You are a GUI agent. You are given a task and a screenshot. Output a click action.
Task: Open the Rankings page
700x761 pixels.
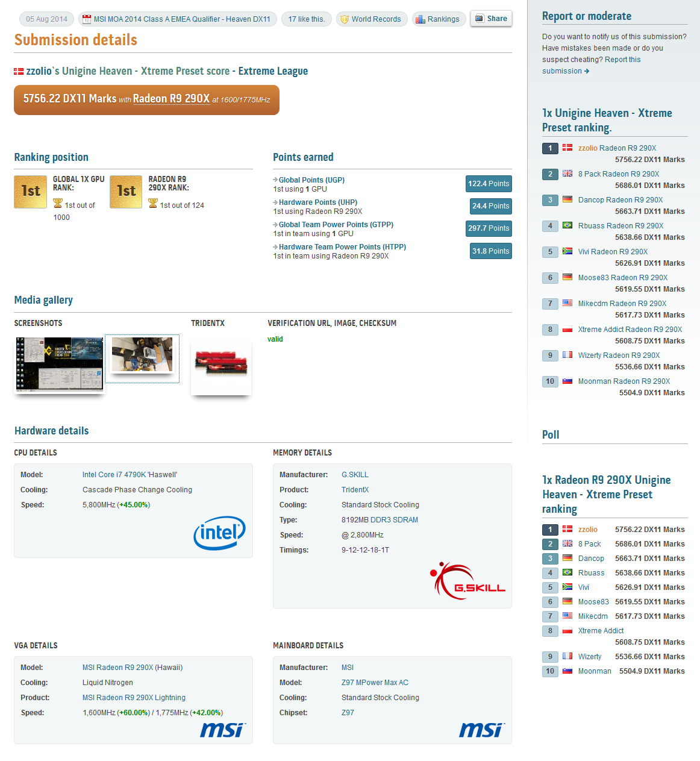pos(439,19)
